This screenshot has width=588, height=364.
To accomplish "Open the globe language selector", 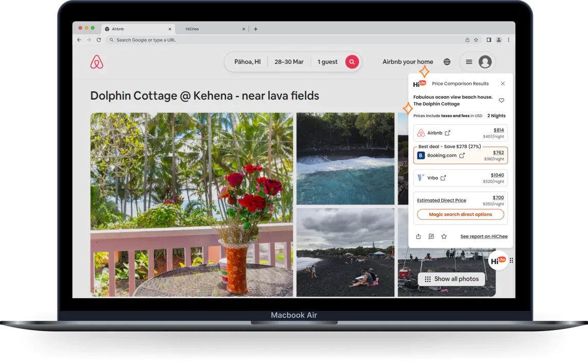I will click(x=447, y=62).
